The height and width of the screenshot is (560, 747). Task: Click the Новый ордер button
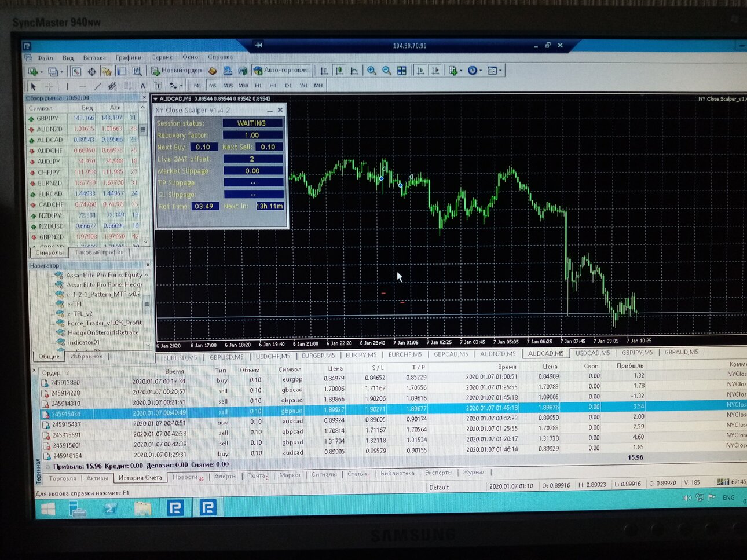[x=176, y=71]
